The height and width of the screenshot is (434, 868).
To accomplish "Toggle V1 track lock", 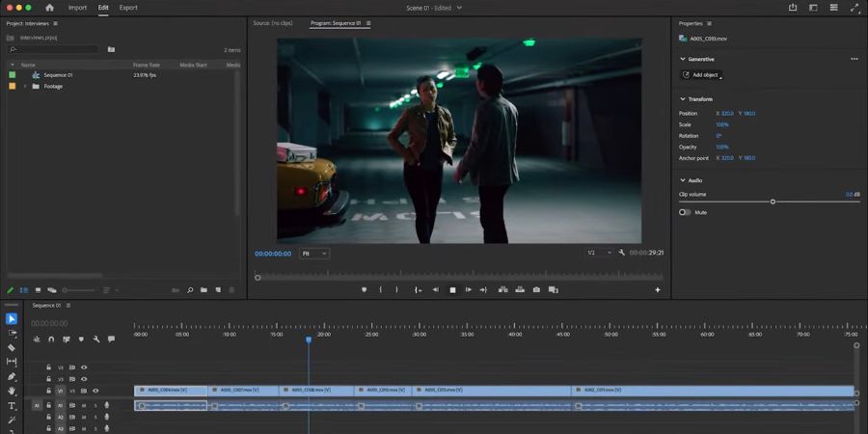I will pyautogui.click(x=49, y=391).
